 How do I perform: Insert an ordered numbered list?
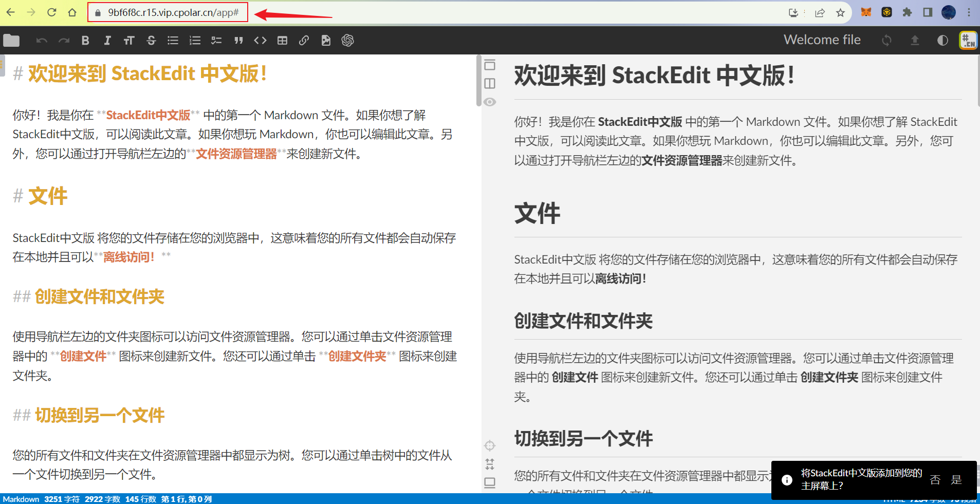(x=195, y=41)
